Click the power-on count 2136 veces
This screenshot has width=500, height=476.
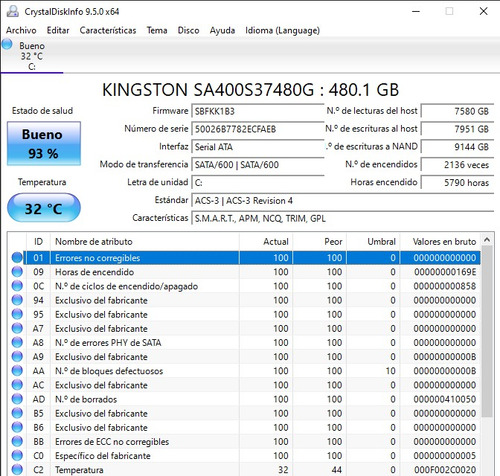point(457,165)
